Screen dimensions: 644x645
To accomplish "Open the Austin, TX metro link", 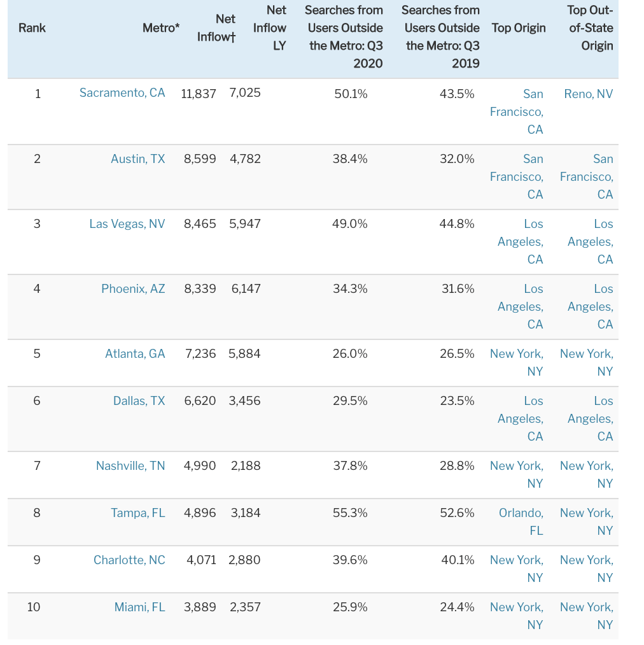I will point(137,159).
